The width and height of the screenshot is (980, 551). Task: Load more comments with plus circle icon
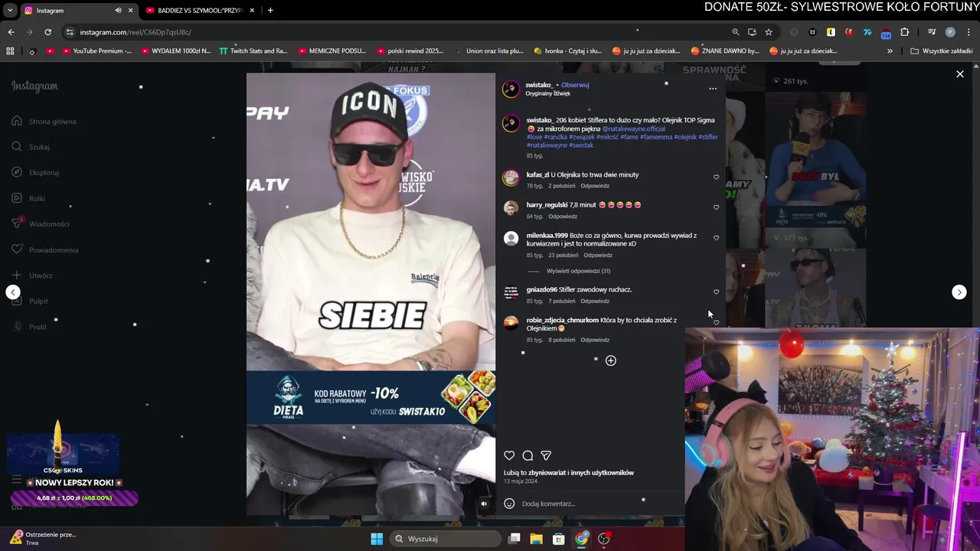(x=611, y=360)
